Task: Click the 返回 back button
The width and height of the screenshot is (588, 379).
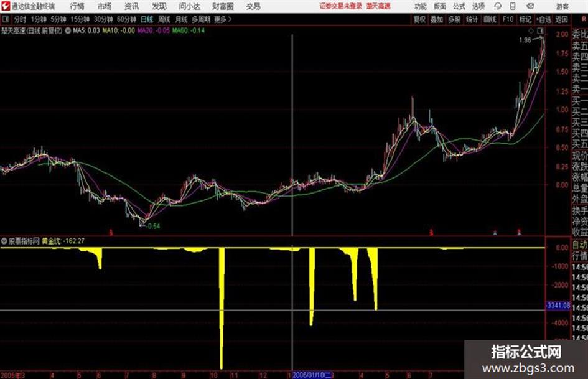Action: point(561,19)
